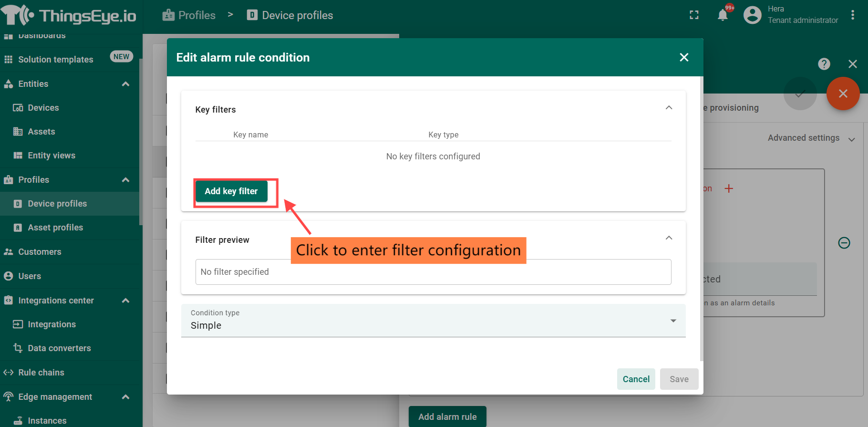Click the help question mark icon

tap(824, 64)
